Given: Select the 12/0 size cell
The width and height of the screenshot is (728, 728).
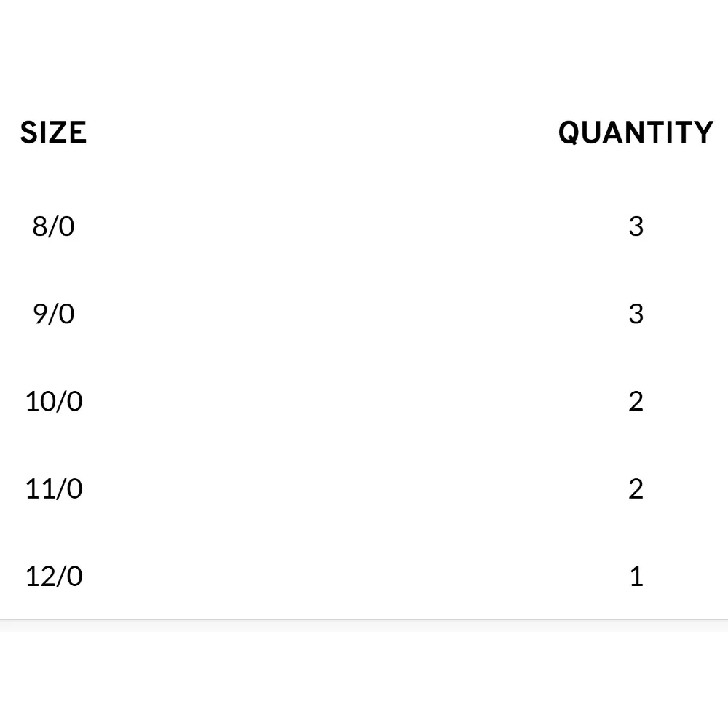Looking at the screenshot, I should click(x=54, y=576).
